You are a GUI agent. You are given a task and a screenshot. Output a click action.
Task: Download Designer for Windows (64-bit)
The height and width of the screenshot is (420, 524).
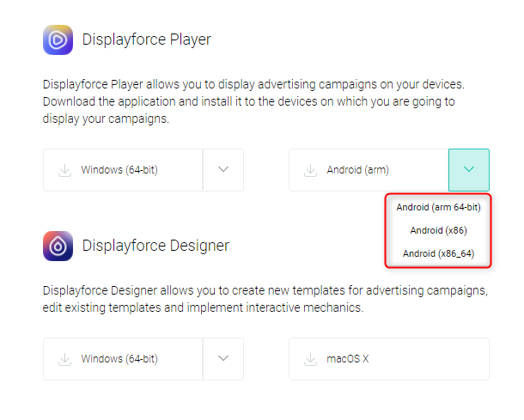click(x=123, y=359)
